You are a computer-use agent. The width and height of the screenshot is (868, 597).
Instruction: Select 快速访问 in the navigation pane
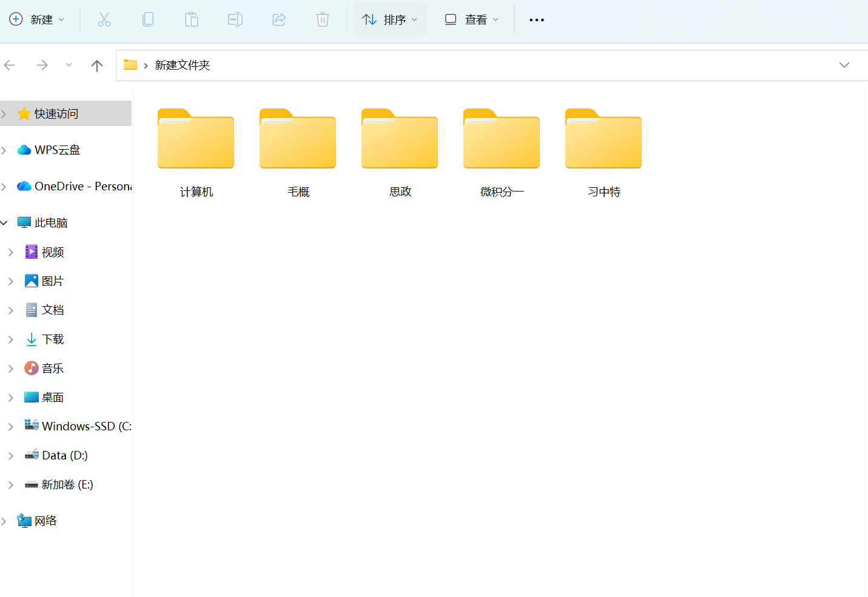pyautogui.click(x=56, y=114)
